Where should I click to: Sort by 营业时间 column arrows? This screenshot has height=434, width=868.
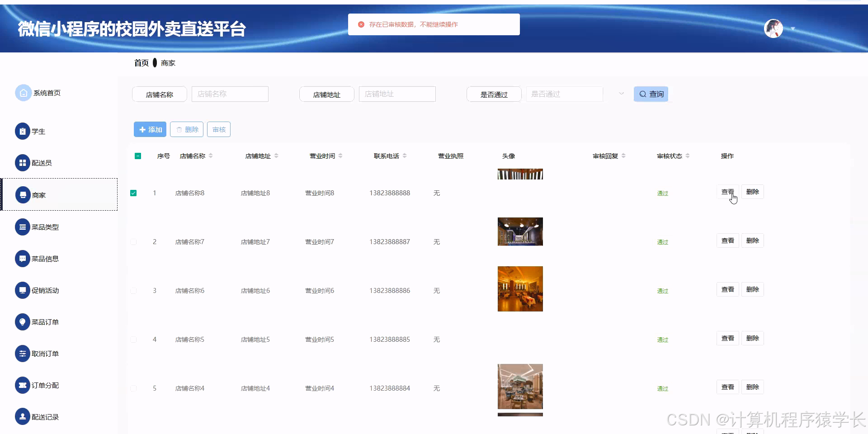340,156
